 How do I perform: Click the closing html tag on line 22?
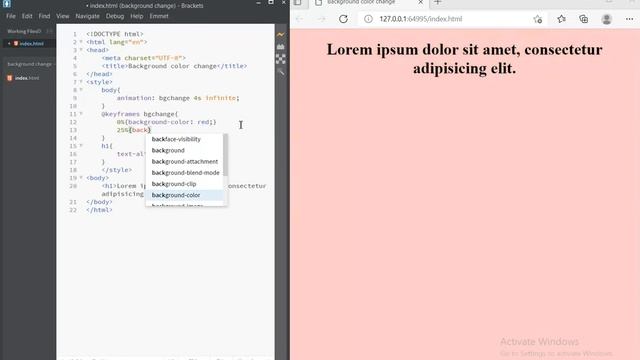click(99, 210)
